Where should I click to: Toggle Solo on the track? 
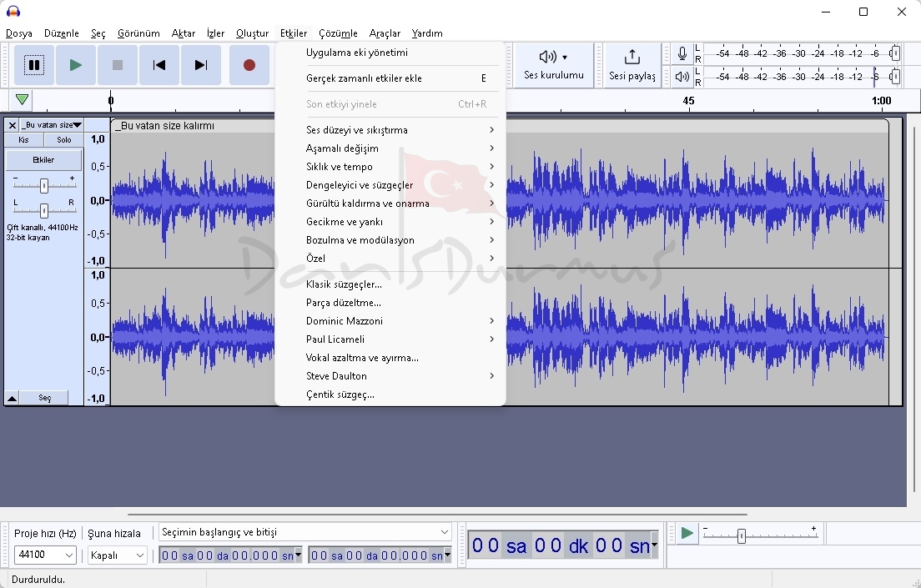(x=63, y=140)
